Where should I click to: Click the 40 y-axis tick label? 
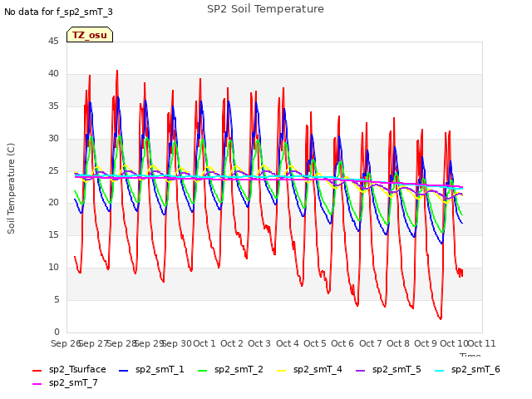coord(53,74)
